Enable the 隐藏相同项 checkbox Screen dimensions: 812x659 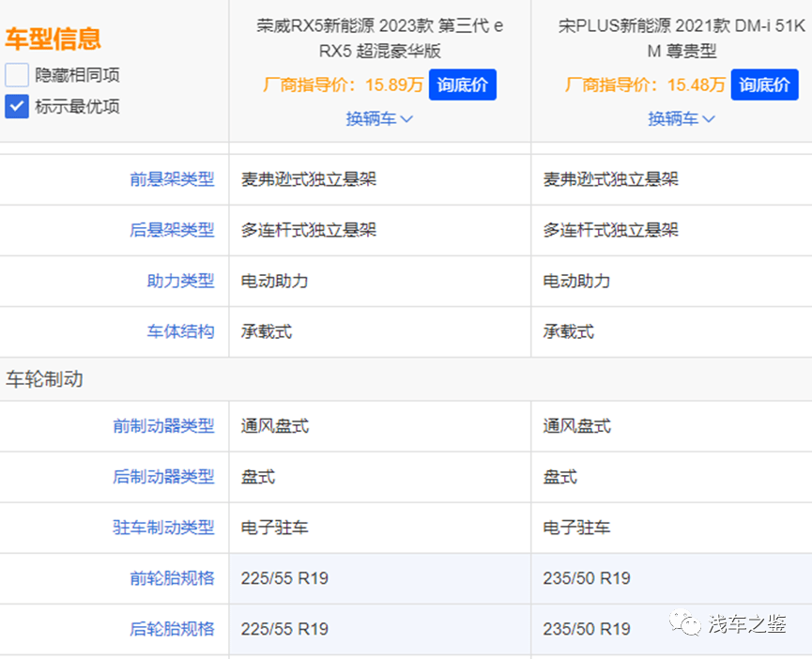pyautogui.click(x=17, y=75)
